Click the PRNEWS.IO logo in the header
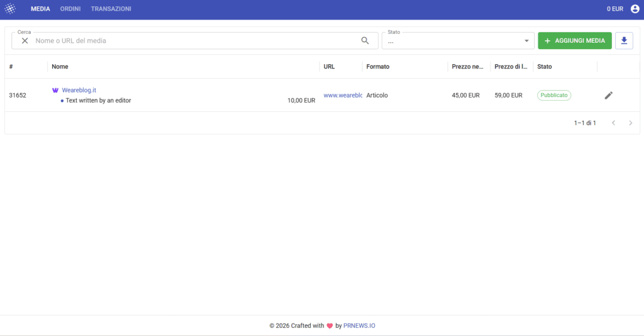The width and height of the screenshot is (644, 336). 10,9
